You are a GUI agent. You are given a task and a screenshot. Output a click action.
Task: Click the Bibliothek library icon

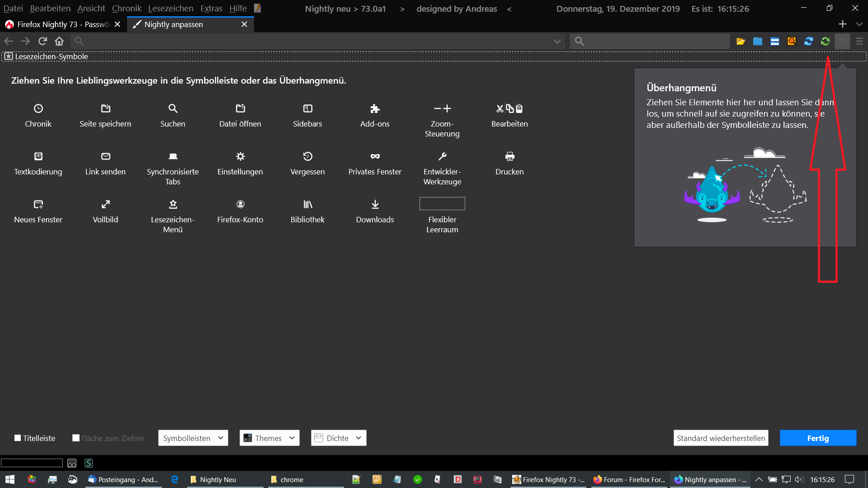307,204
